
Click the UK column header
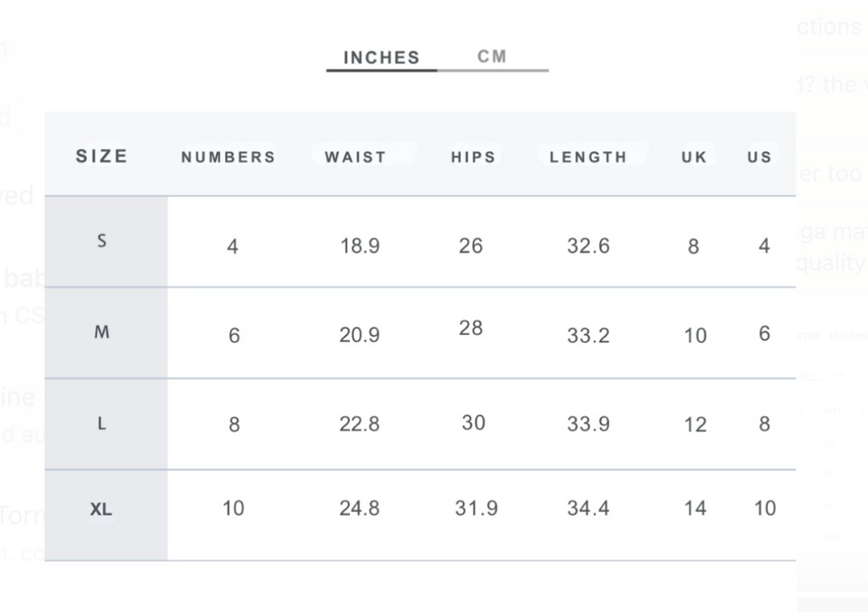[x=694, y=157]
